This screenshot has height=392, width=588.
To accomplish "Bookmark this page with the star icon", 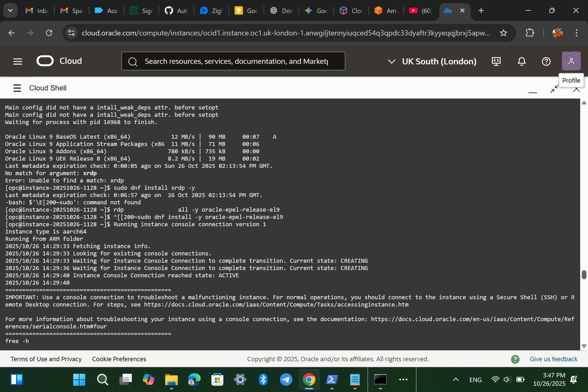I will pyautogui.click(x=503, y=33).
